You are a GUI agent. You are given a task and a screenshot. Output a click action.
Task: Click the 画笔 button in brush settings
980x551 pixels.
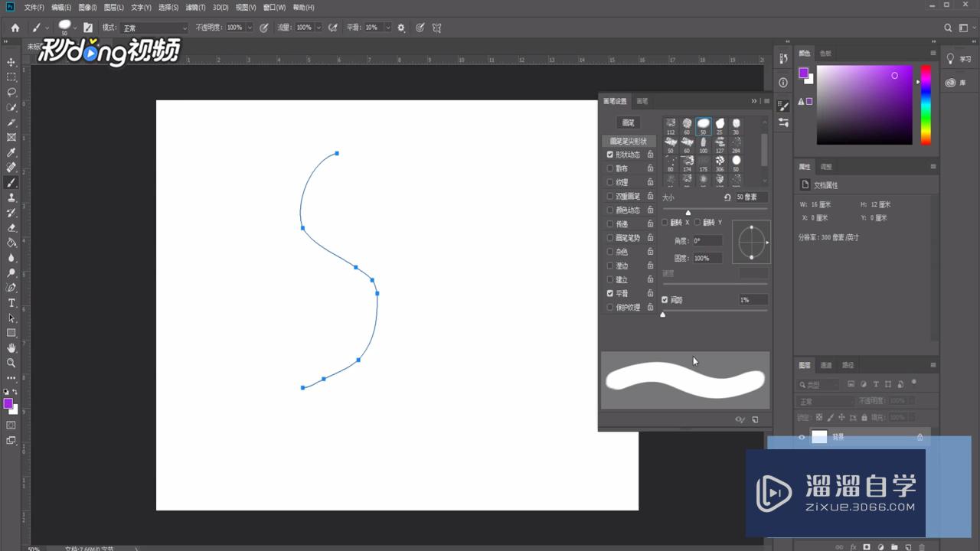pyautogui.click(x=628, y=122)
